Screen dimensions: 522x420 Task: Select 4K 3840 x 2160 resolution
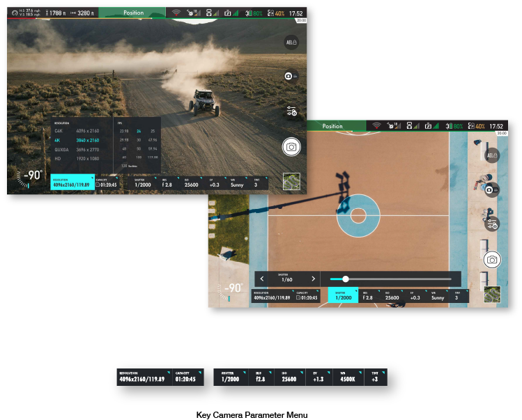point(77,140)
